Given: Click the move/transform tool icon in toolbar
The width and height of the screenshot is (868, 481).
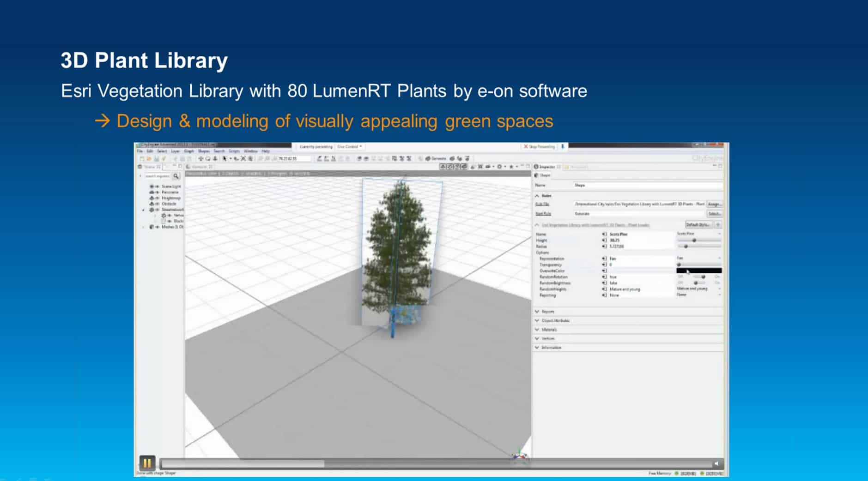Looking at the screenshot, I should tap(200, 158).
